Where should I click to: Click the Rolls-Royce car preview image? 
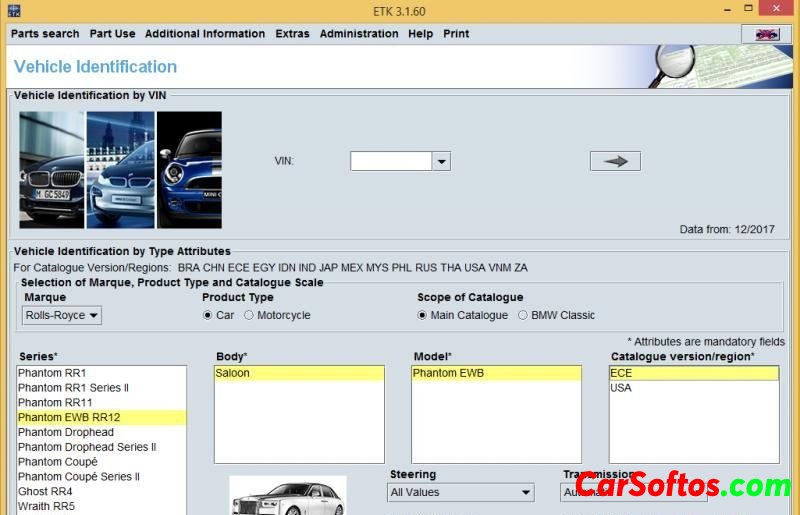point(288,496)
